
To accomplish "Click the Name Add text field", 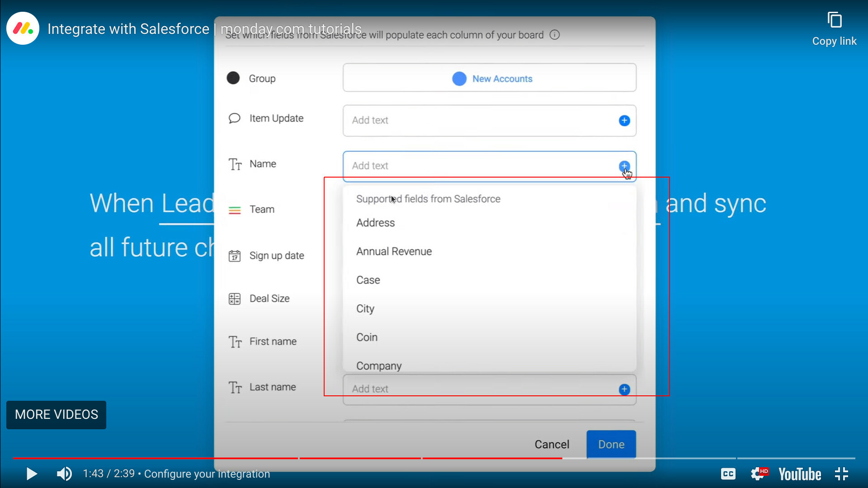I will [490, 166].
